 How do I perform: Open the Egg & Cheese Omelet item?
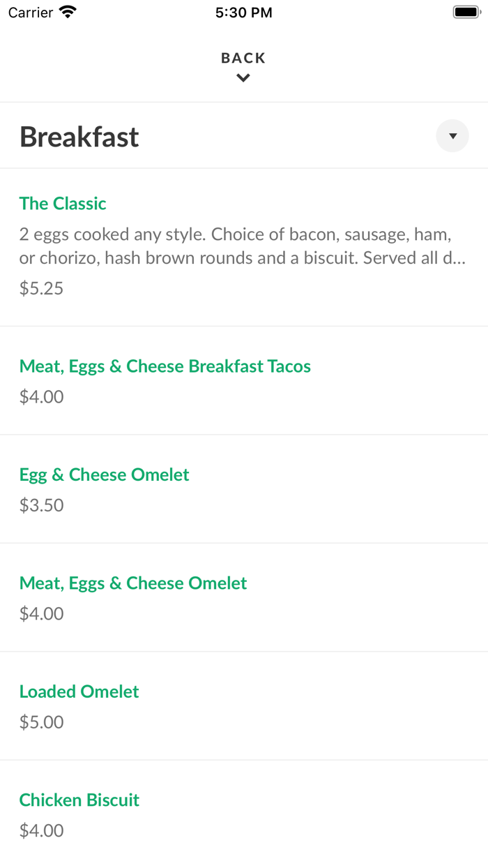[104, 474]
